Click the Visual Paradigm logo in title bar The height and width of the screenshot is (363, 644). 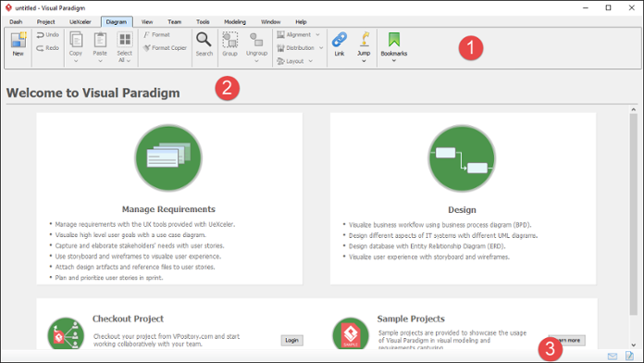(x=8, y=7)
